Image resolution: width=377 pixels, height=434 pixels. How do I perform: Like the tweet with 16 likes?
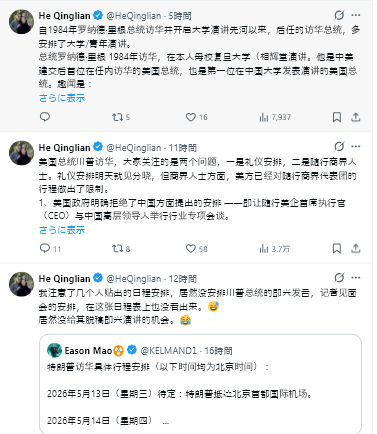196,117
